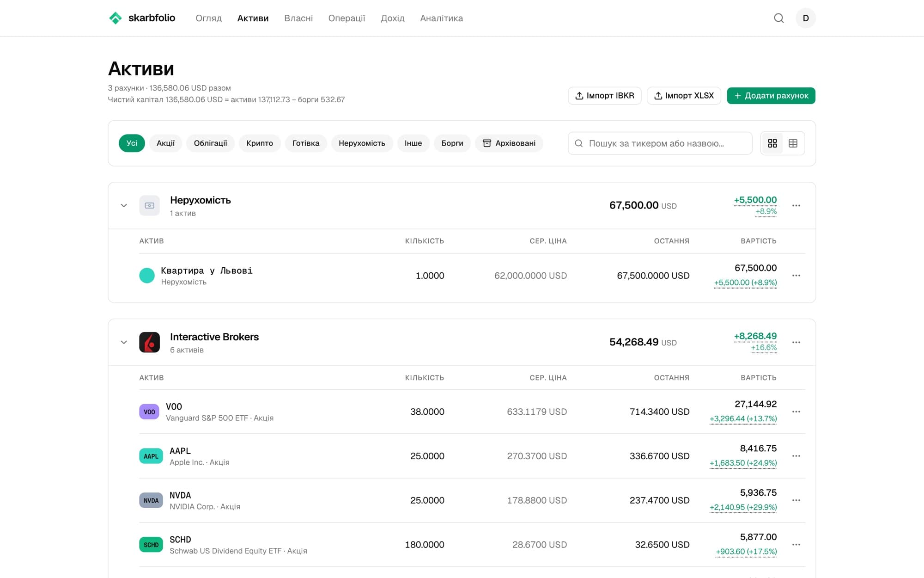Focus the ticker or name search field
The width and height of the screenshot is (924, 578).
coord(660,143)
